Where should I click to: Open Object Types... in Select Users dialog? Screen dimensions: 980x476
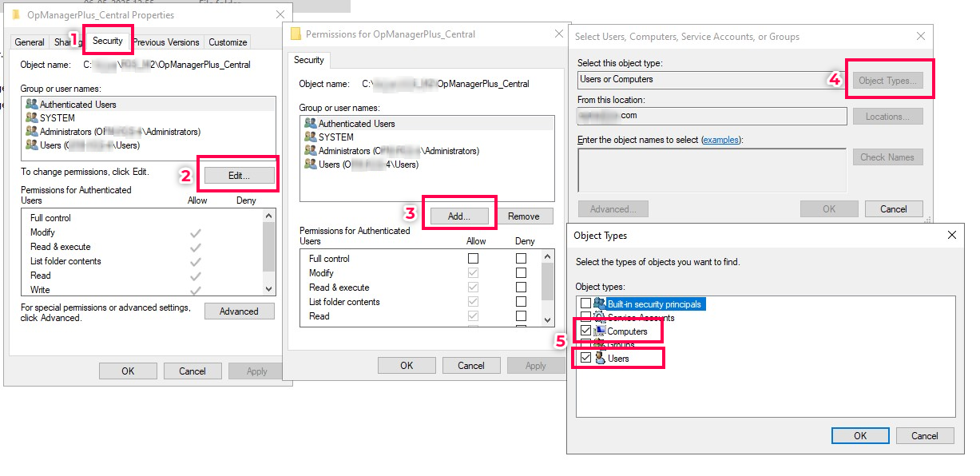pos(888,80)
